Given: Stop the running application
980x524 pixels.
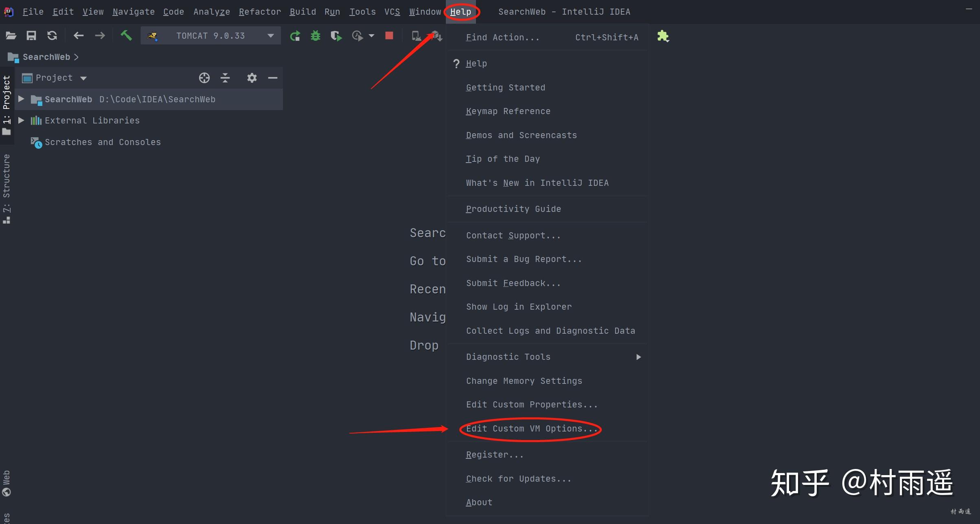Looking at the screenshot, I should click(388, 36).
